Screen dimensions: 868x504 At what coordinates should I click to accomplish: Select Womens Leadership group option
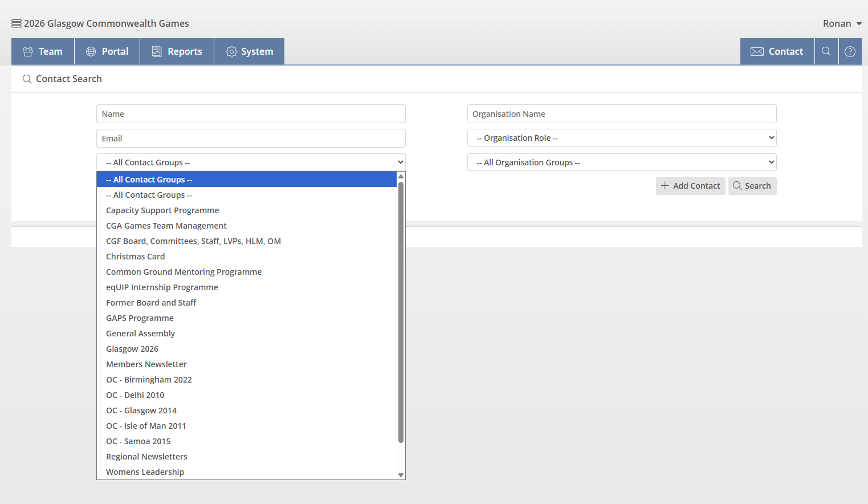coord(145,472)
